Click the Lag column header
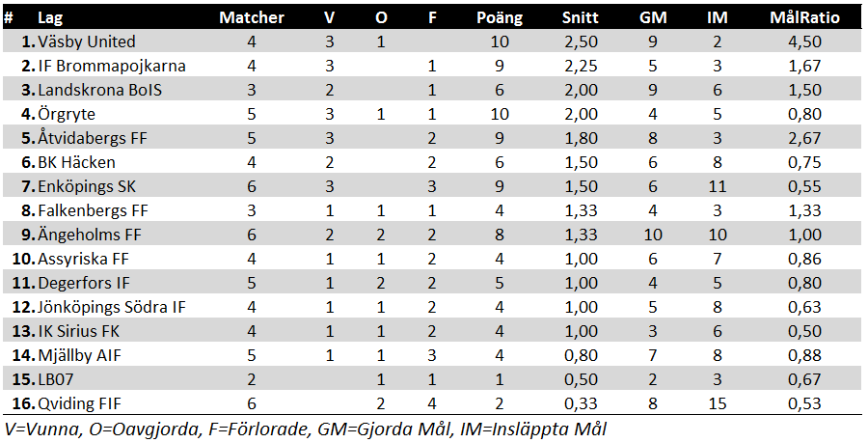 pos(50,17)
